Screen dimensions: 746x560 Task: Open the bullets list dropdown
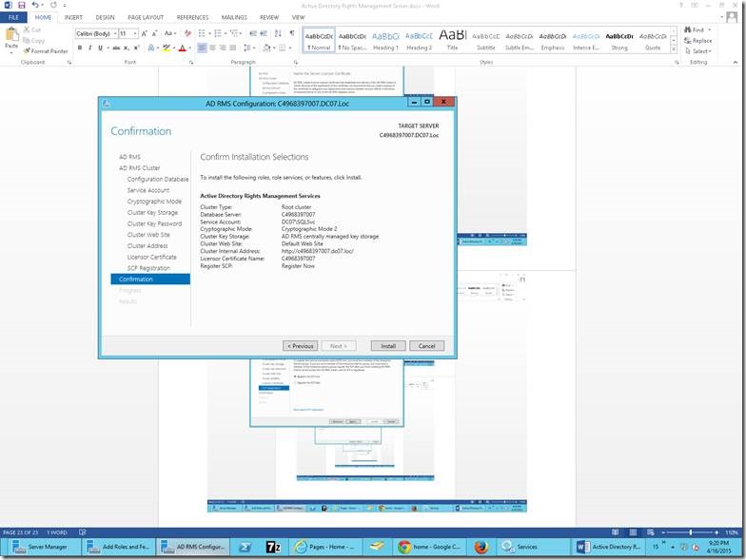coord(209,34)
